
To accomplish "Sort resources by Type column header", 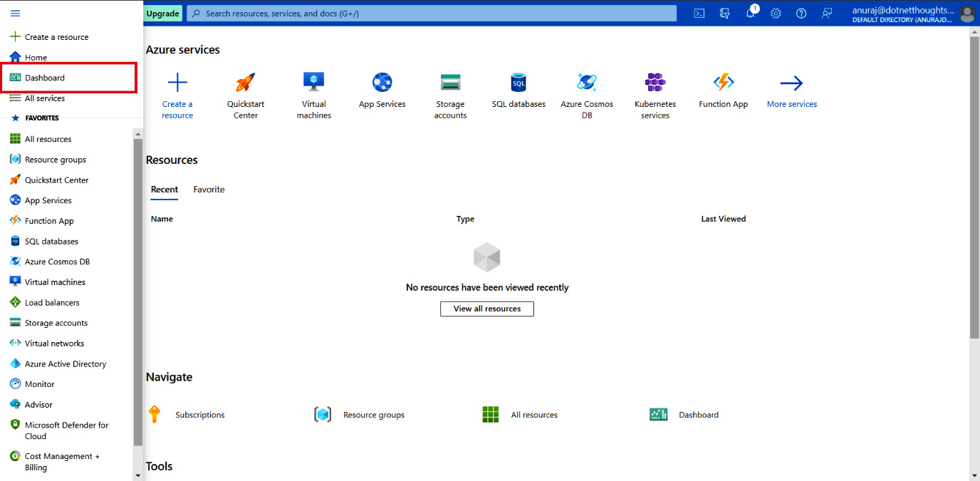I will click(465, 219).
